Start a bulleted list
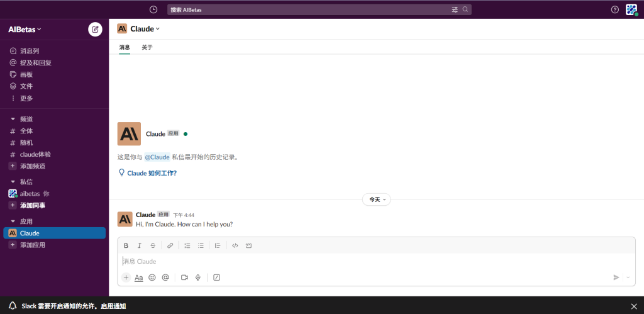 201,246
